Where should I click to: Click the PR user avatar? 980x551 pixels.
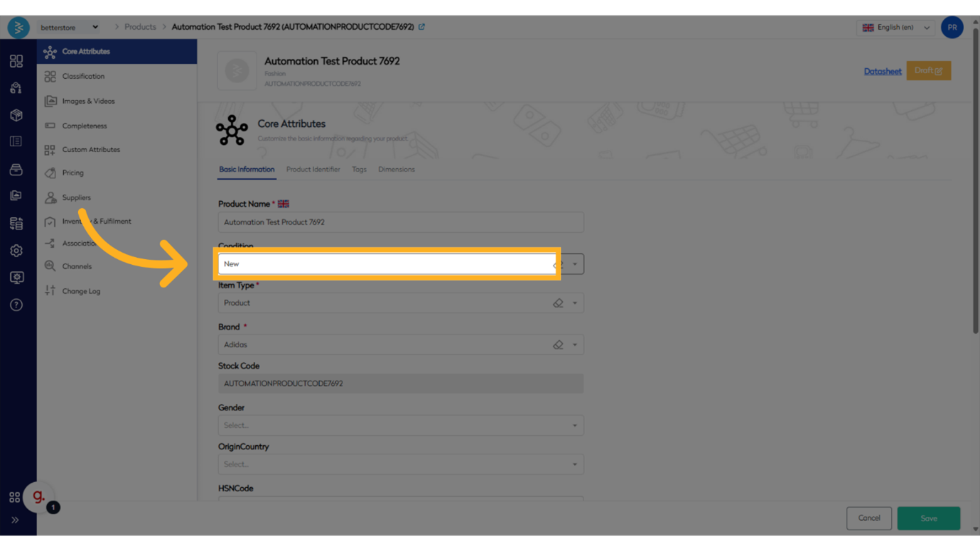click(x=952, y=27)
